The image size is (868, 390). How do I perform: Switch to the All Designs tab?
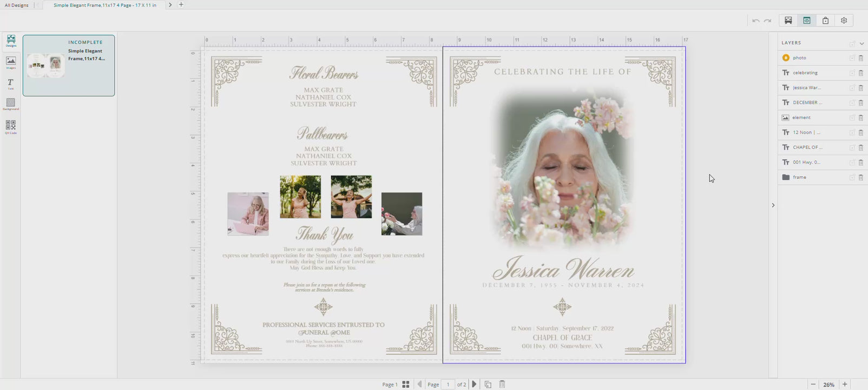click(17, 5)
